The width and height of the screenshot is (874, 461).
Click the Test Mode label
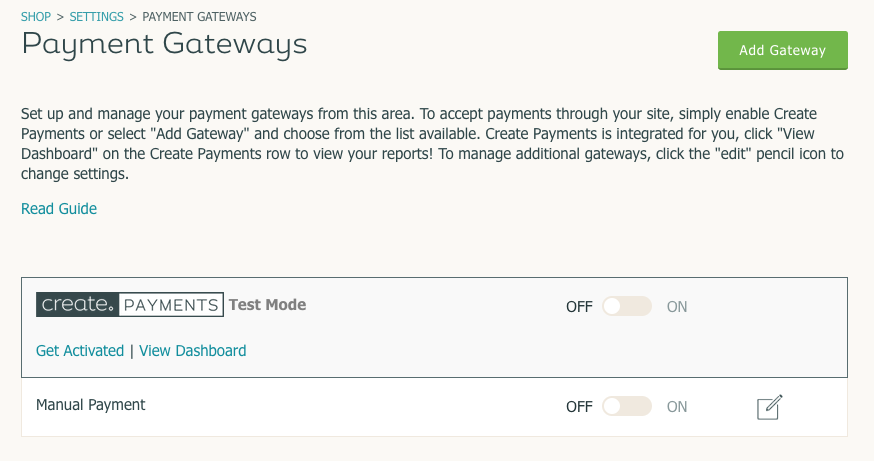click(x=268, y=305)
